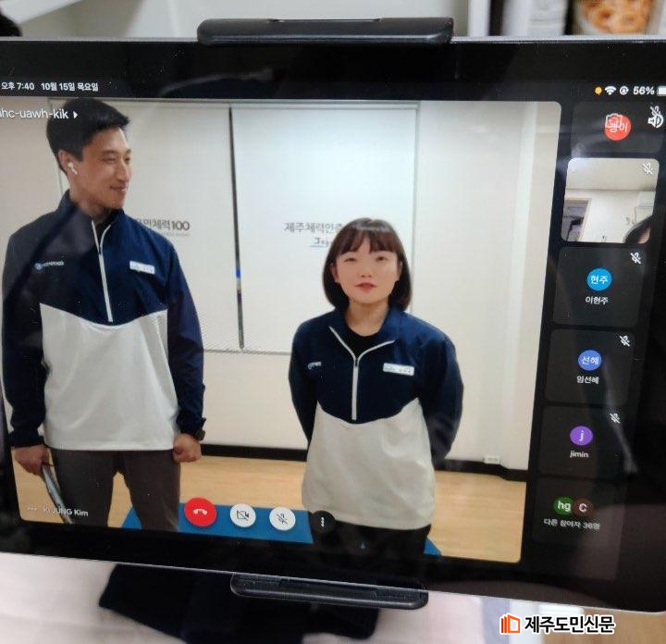Tap the speaker audio output icon
The image size is (666, 644).
(x=655, y=118)
